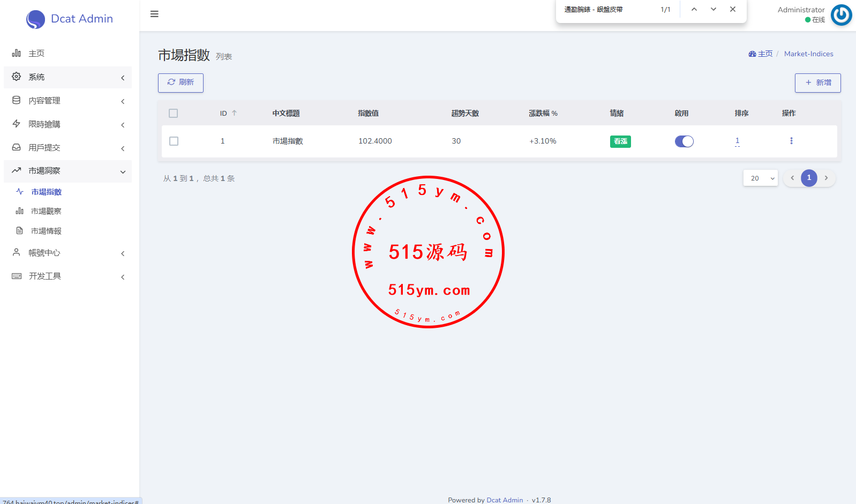
Task: Open the row actions three-dot menu
Action: 791,141
